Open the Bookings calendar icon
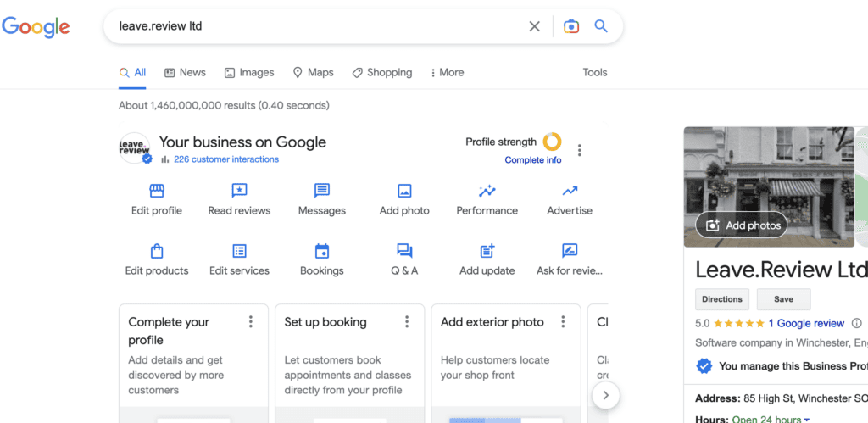The width and height of the screenshot is (868, 423). click(x=322, y=251)
